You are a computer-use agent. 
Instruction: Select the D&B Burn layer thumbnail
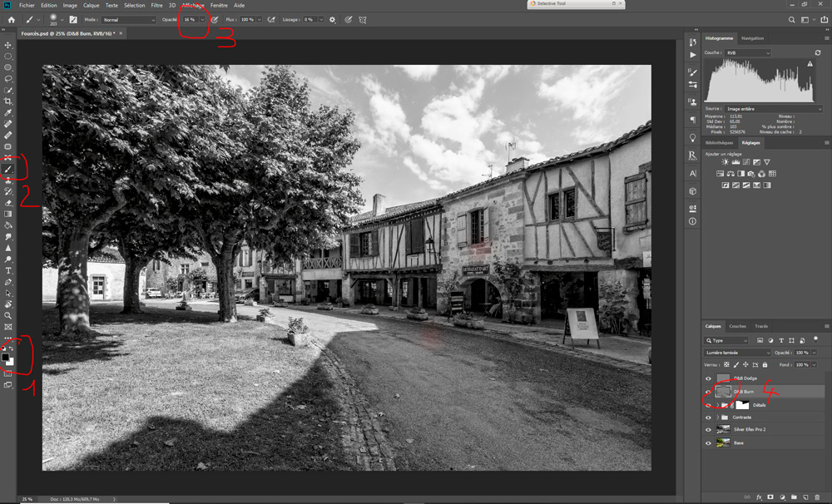click(x=723, y=392)
